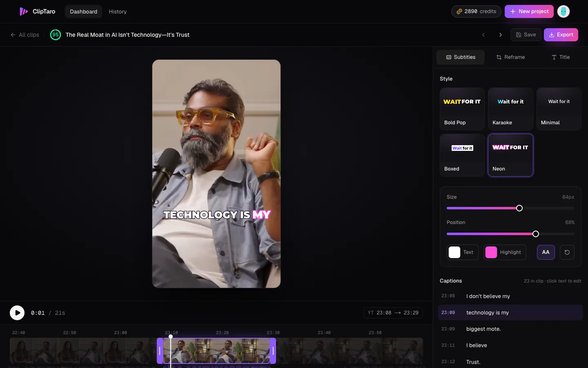This screenshot has width=588, height=368.
Task: Open the History nav item
Action: click(118, 11)
